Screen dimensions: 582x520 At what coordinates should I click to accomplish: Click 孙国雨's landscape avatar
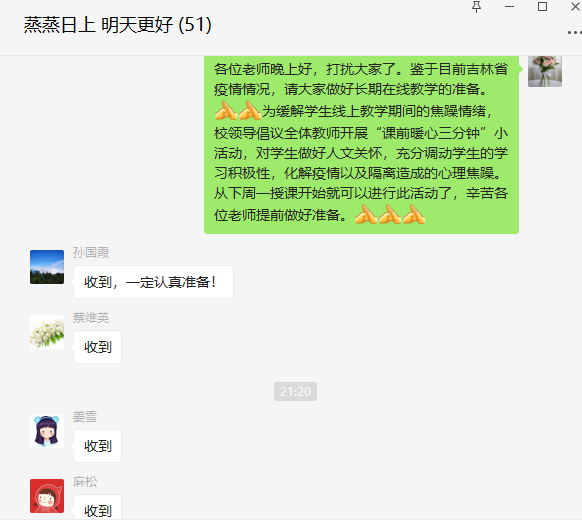[47, 267]
